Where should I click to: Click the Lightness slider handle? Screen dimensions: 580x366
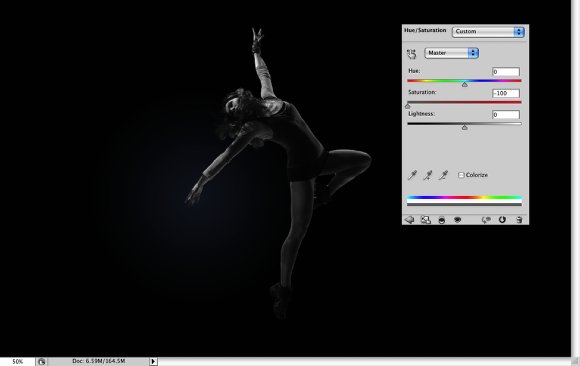tap(465, 128)
